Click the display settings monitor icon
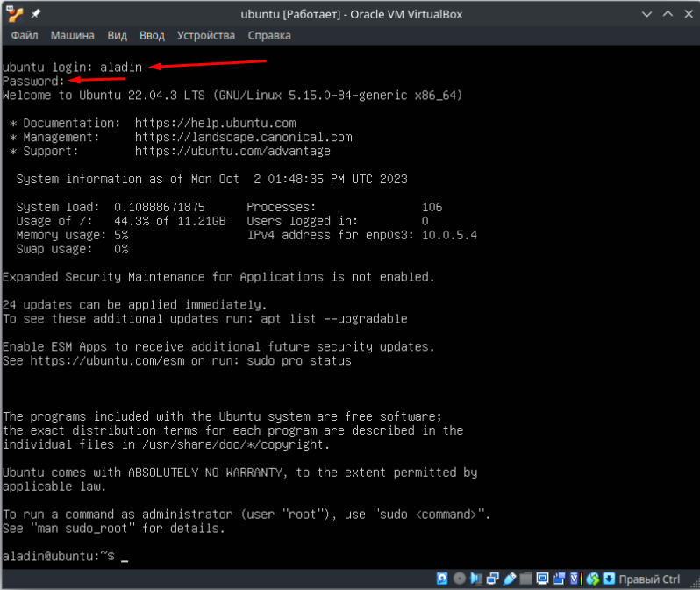This screenshot has width=700, height=590. 542,579
